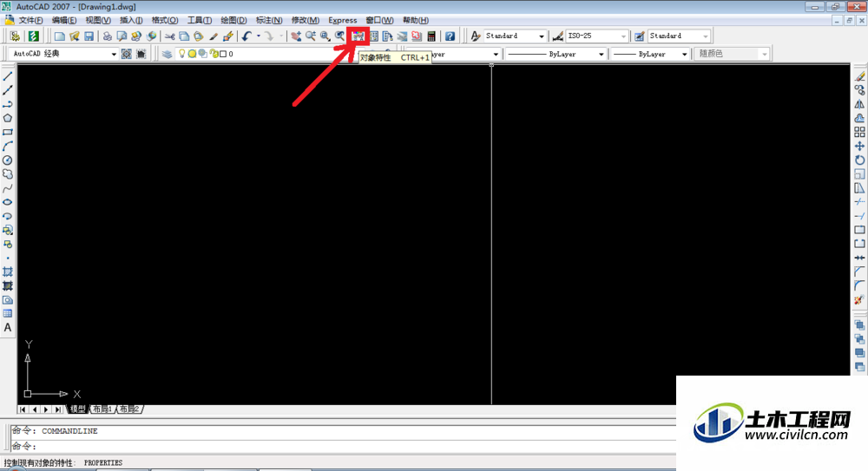This screenshot has height=471, width=868.
Task: Select the Line tool in draw toolbar
Action: [x=8, y=76]
